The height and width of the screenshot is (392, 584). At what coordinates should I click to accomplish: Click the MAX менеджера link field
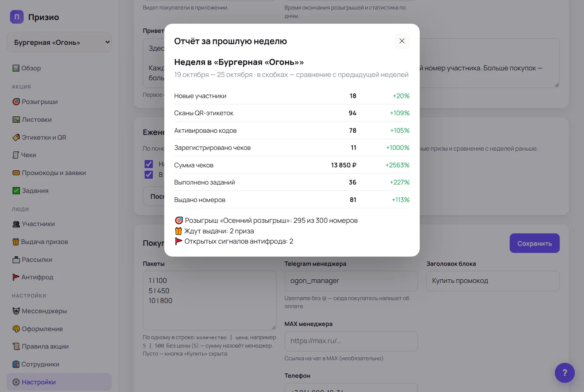pos(351,341)
